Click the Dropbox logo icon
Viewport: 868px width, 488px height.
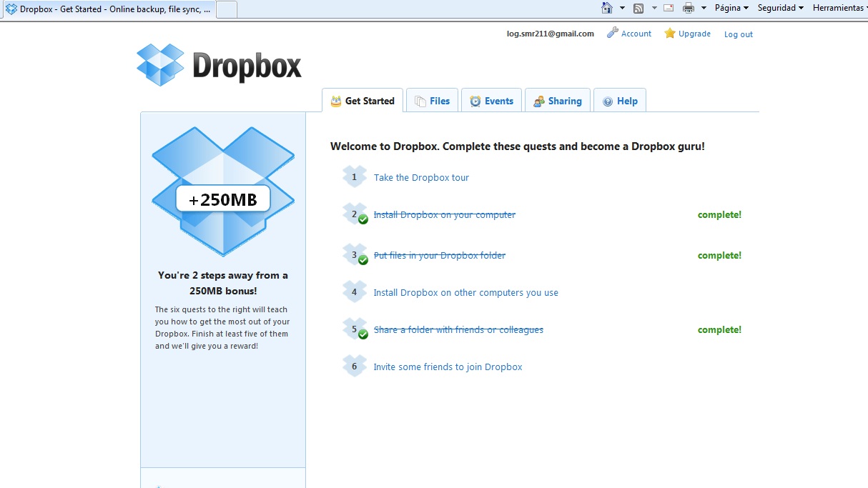coord(159,64)
